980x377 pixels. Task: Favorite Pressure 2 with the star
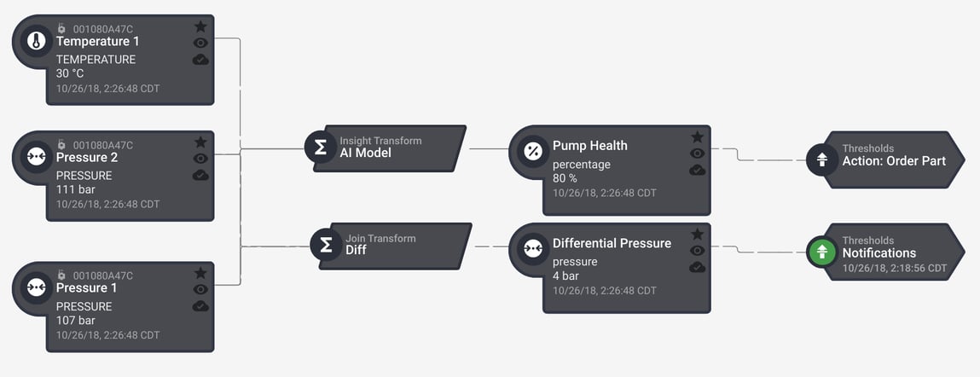point(200,142)
